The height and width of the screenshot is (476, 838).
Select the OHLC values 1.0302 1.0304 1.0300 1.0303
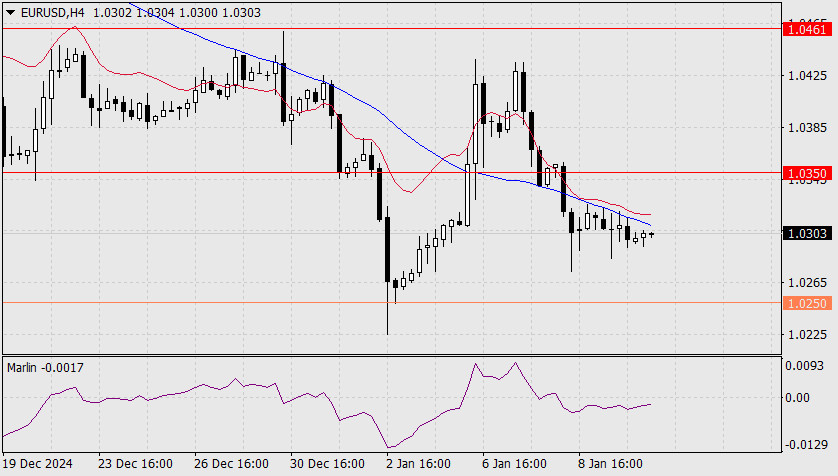click(x=177, y=12)
